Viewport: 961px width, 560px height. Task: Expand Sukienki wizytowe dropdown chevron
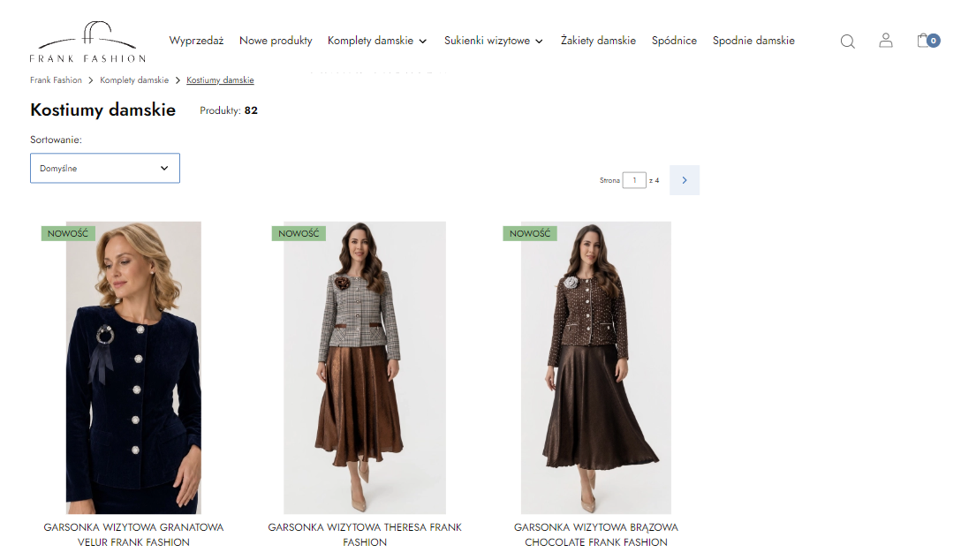pos(540,41)
